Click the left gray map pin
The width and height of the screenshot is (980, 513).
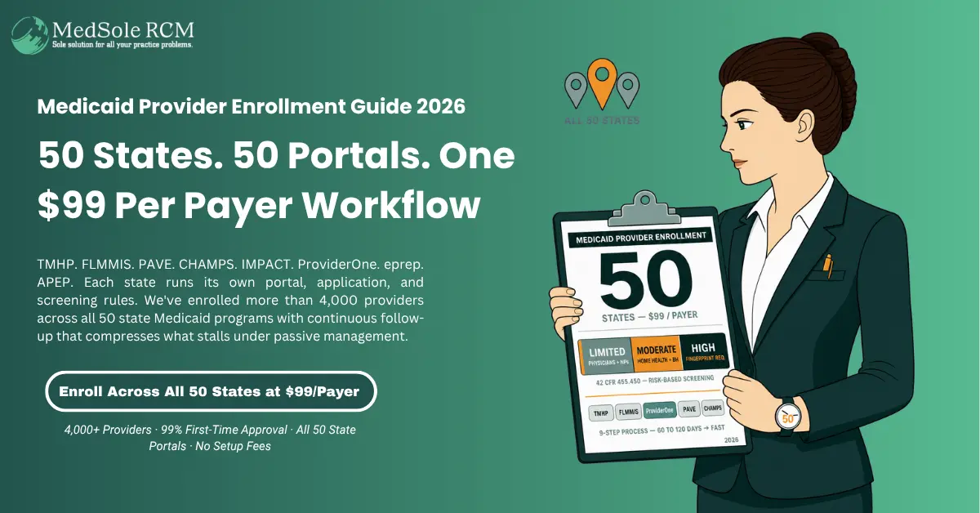click(576, 90)
